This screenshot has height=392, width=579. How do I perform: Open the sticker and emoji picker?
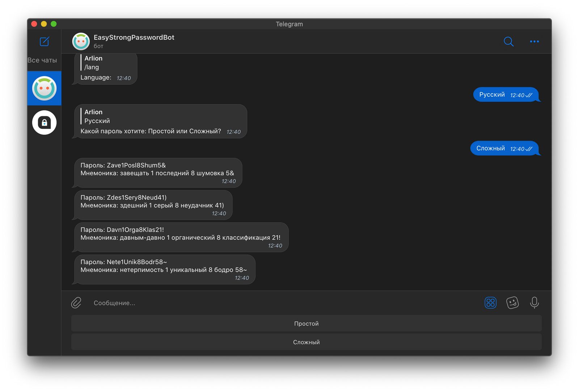tap(512, 303)
